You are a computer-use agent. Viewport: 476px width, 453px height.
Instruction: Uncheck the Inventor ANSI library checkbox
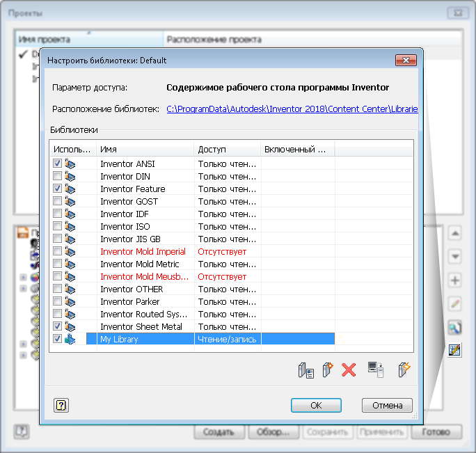57,163
